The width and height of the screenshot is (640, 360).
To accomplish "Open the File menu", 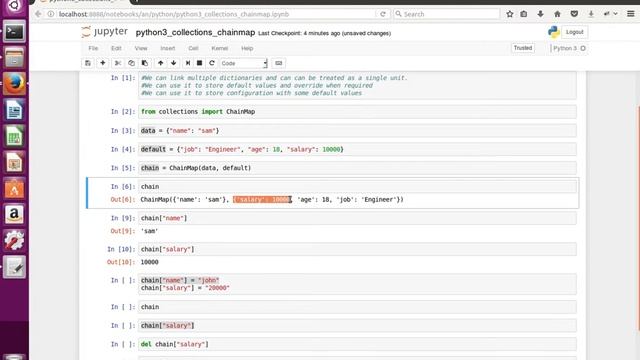I will pos(93,48).
